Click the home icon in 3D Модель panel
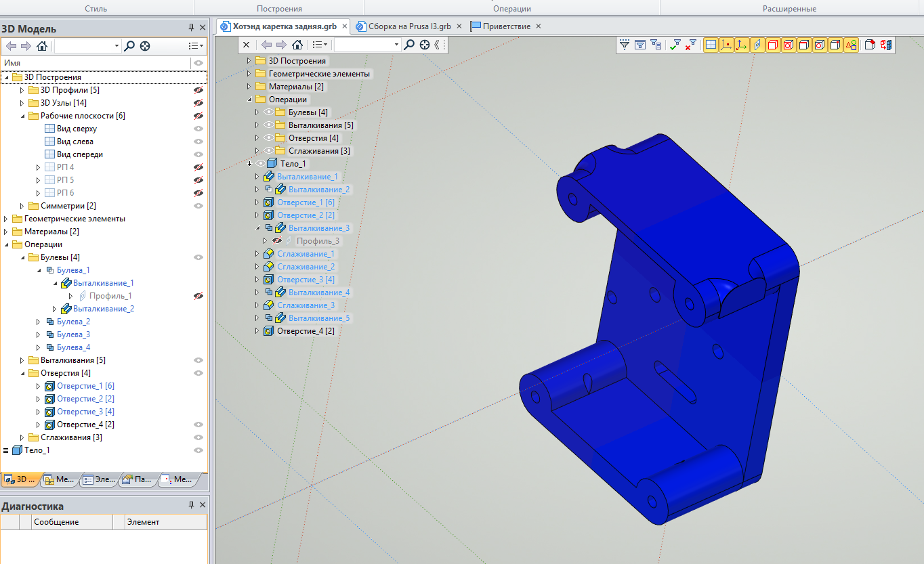The height and width of the screenshot is (564, 924). 42,46
